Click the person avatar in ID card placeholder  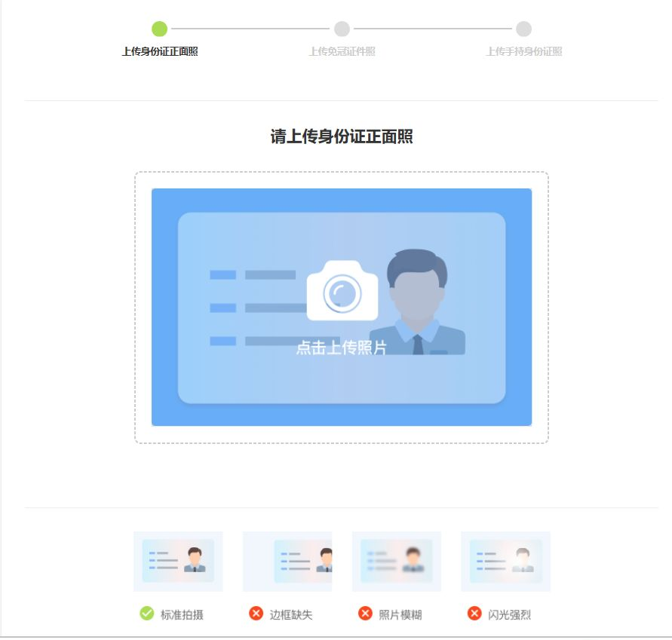(416, 302)
